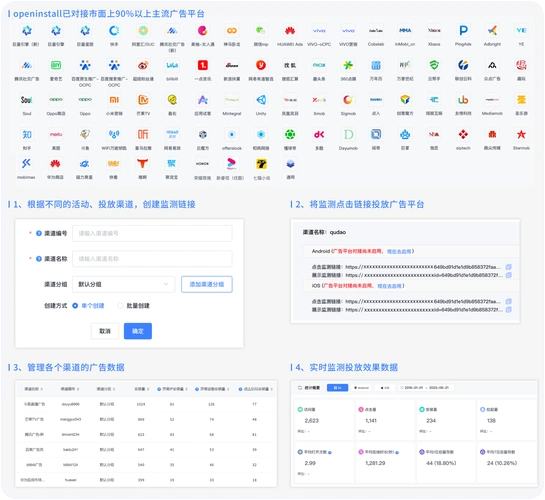The image size is (545, 500).
Task: Click the 一点资讯 platform icon
Action: 203,65
